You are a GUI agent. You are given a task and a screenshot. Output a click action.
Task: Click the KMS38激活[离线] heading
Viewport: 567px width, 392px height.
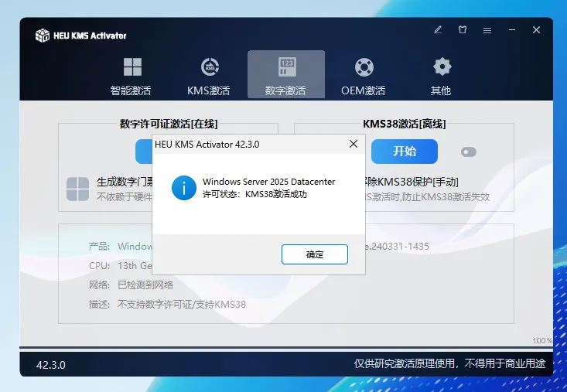point(404,124)
